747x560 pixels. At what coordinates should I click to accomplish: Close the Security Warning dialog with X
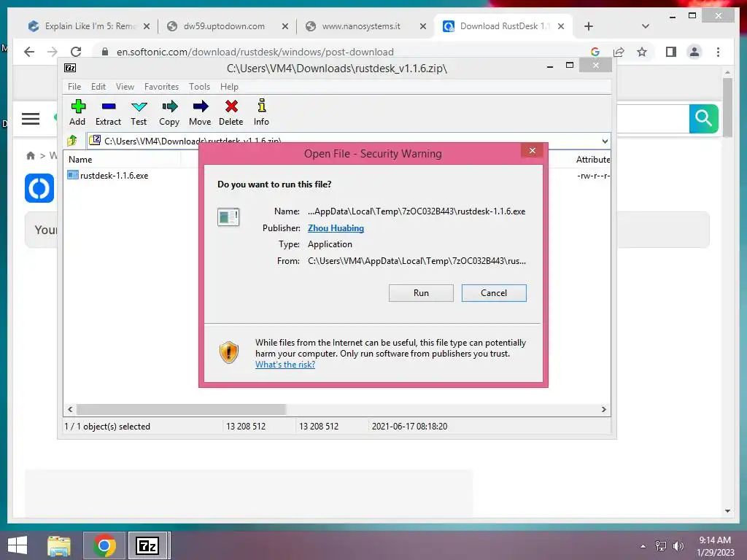click(x=532, y=151)
